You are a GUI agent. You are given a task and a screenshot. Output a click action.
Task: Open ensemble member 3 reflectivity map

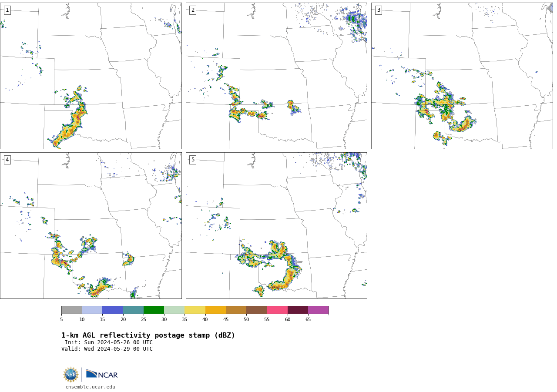pos(462,76)
